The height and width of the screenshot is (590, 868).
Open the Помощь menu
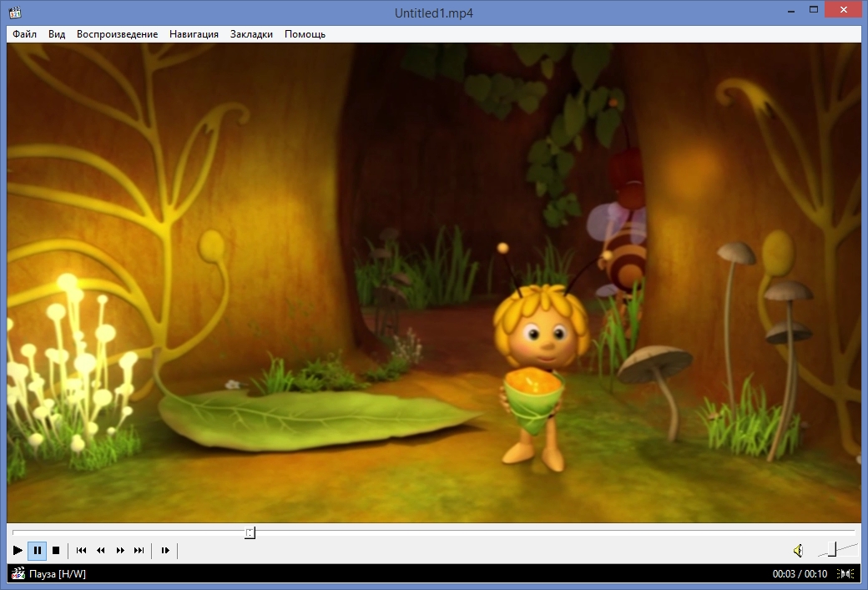(x=305, y=33)
